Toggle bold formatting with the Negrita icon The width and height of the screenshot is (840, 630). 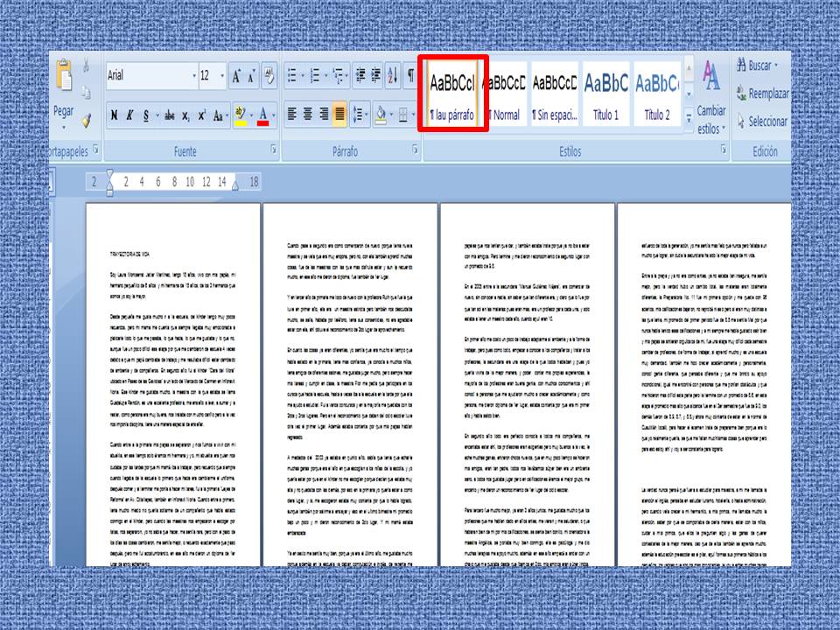point(115,115)
